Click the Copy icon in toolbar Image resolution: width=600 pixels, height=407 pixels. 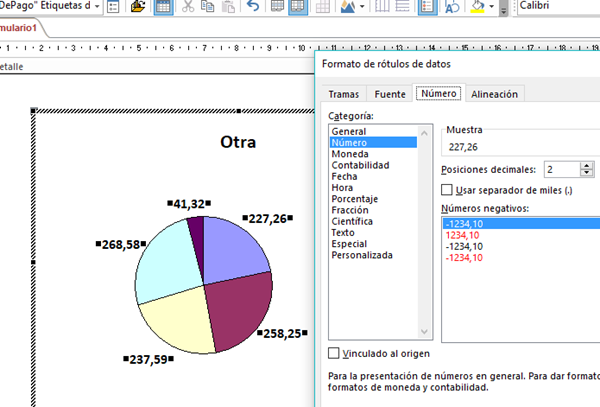click(x=206, y=7)
